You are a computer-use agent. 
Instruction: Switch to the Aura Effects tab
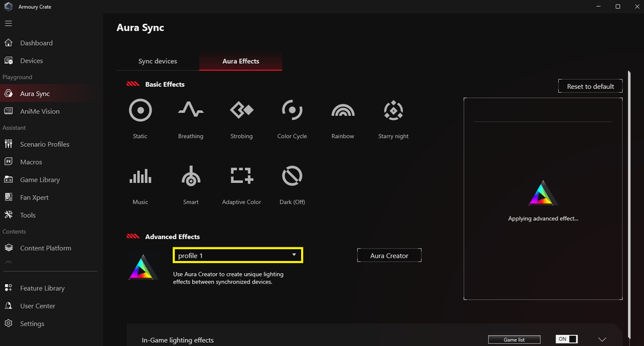tap(240, 61)
